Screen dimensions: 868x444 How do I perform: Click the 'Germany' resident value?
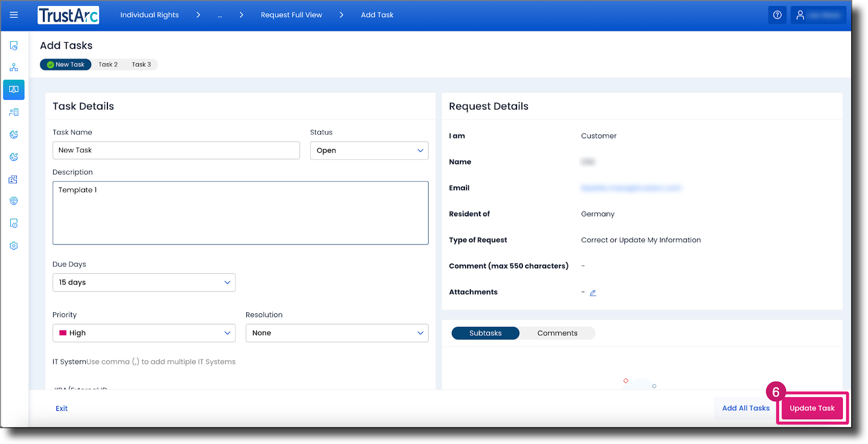coord(598,214)
